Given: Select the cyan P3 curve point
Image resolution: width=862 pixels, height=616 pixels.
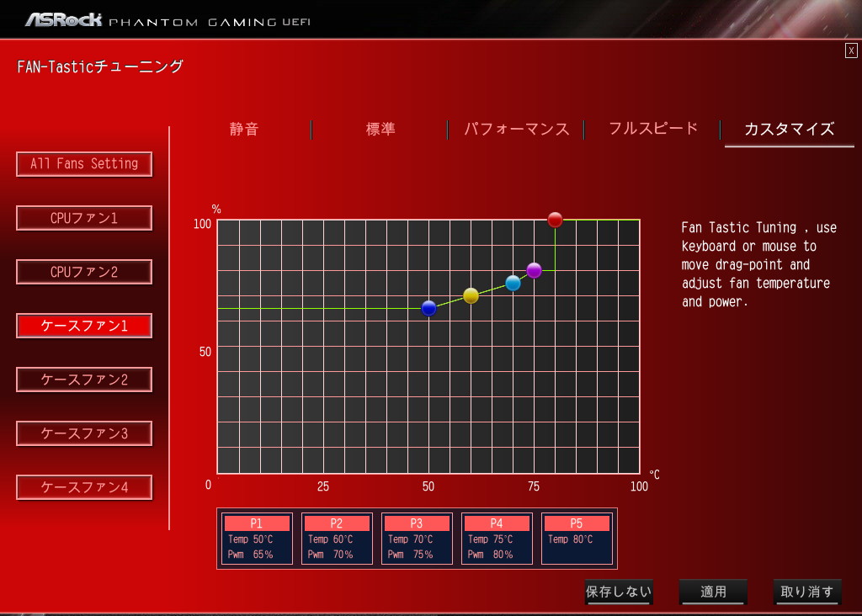Looking at the screenshot, I should [513, 283].
